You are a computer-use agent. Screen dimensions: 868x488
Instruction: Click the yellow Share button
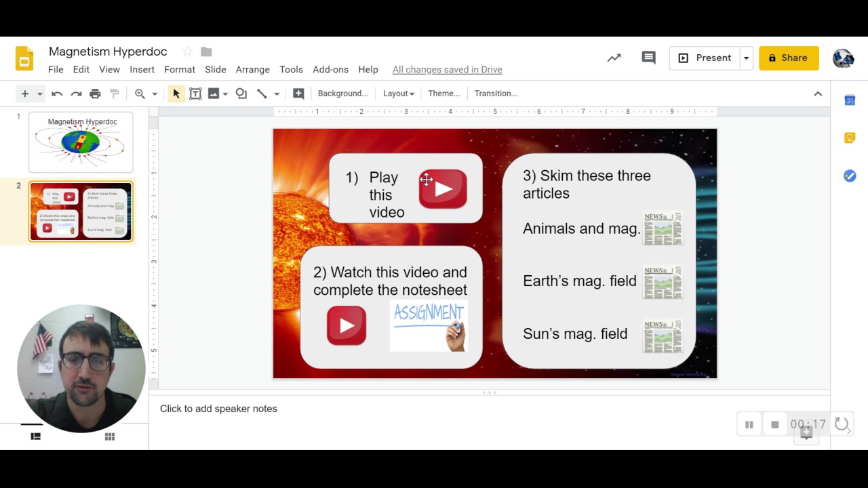[789, 58]
